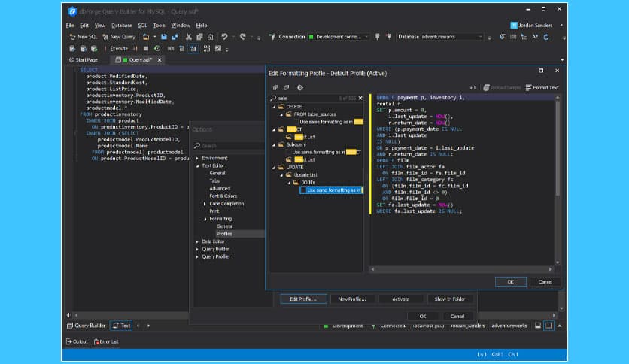This screenshot has height=364, width=629.
Task: Click Cancel in Edit Formatting Profile dialog
Action: [545, 282]
